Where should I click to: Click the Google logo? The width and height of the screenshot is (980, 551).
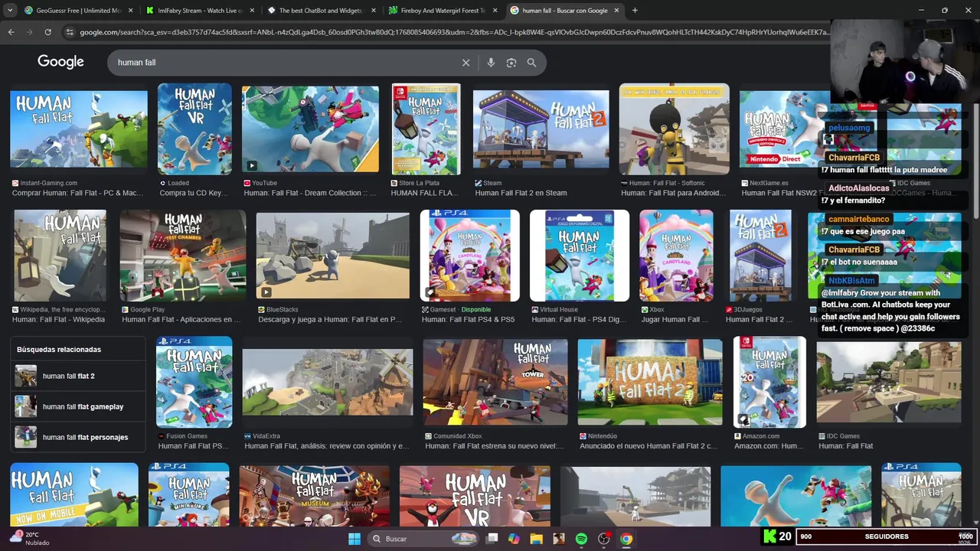[x=60, y=62]
